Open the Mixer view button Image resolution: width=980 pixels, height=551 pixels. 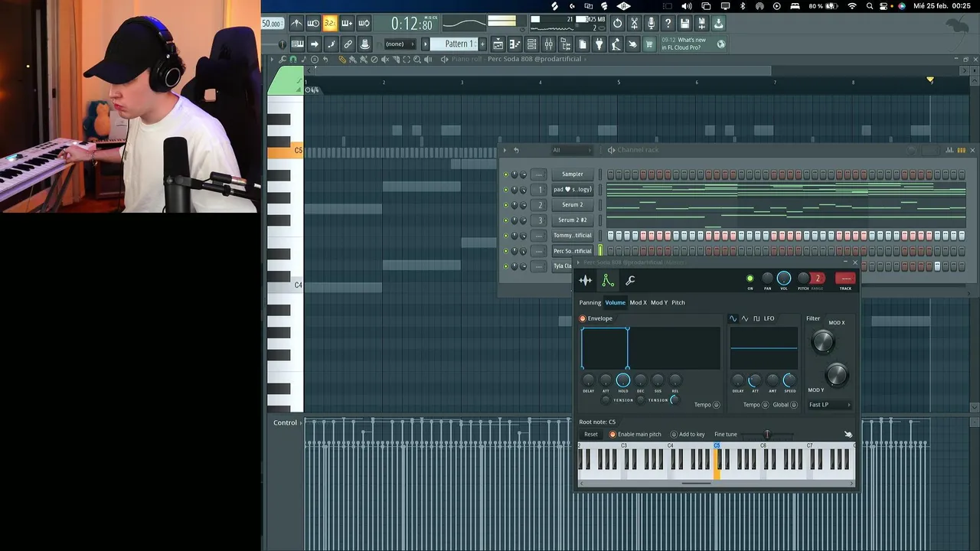click(548, 44)
